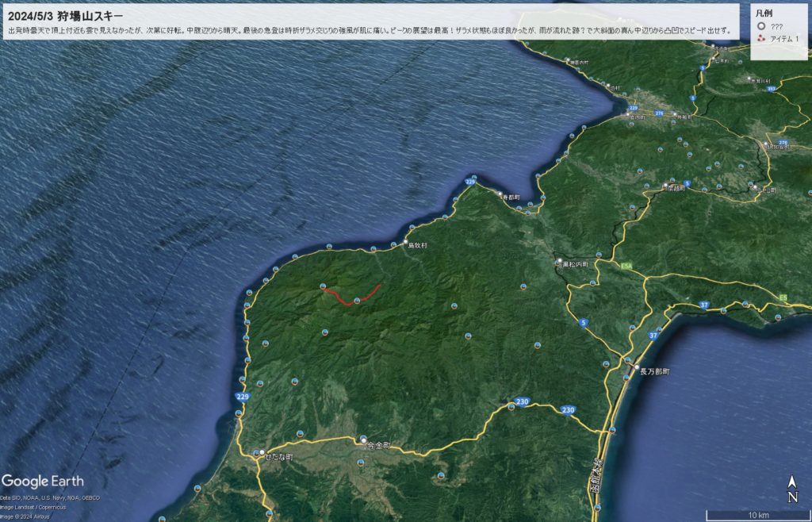Click the route 229 shield near 寿都町
This screenshot has height=522, width=812.
coord(469,182)
